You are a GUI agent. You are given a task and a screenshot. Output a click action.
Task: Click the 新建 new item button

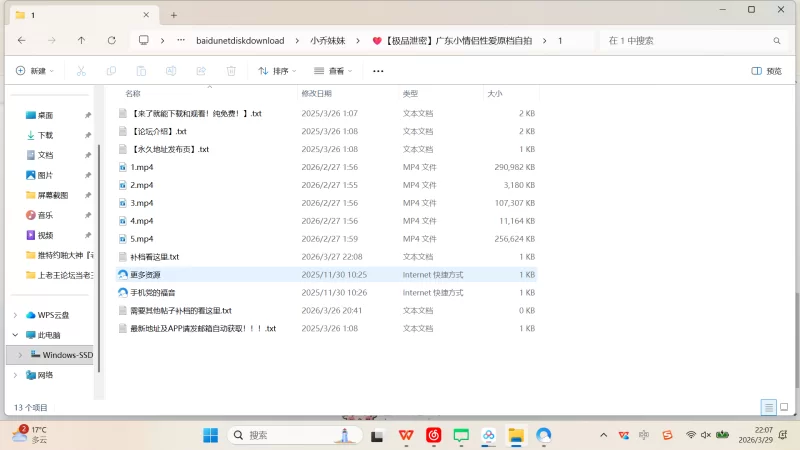coord(34,71)
